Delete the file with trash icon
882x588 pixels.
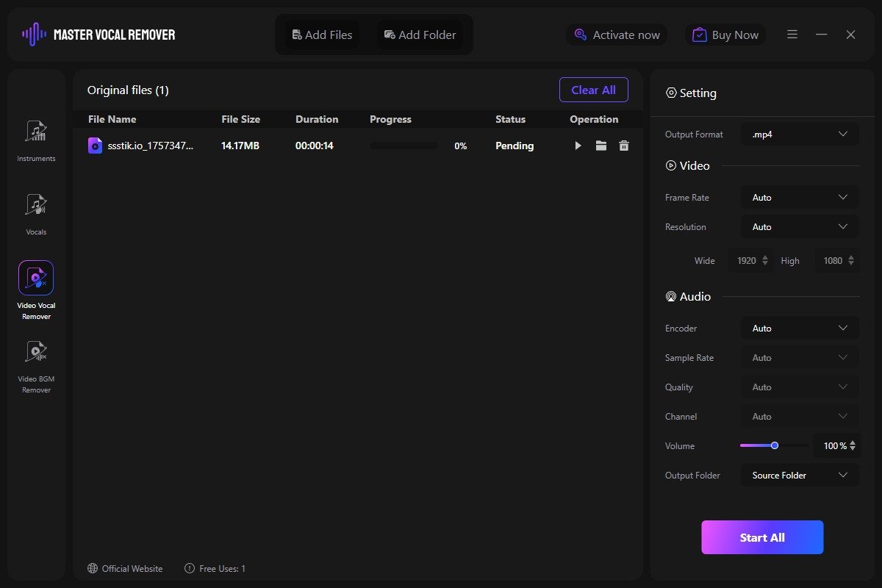[x=624, y=146]
